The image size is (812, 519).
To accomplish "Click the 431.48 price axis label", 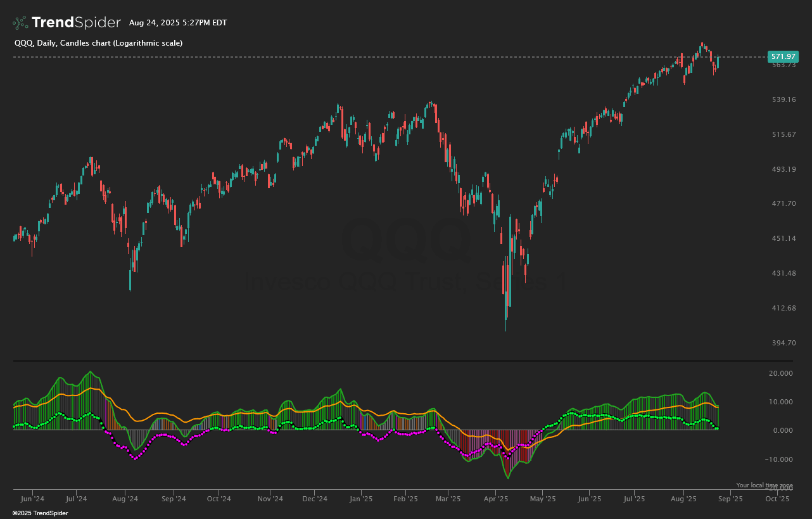I will pyautogui.click(x=783, y=273).
